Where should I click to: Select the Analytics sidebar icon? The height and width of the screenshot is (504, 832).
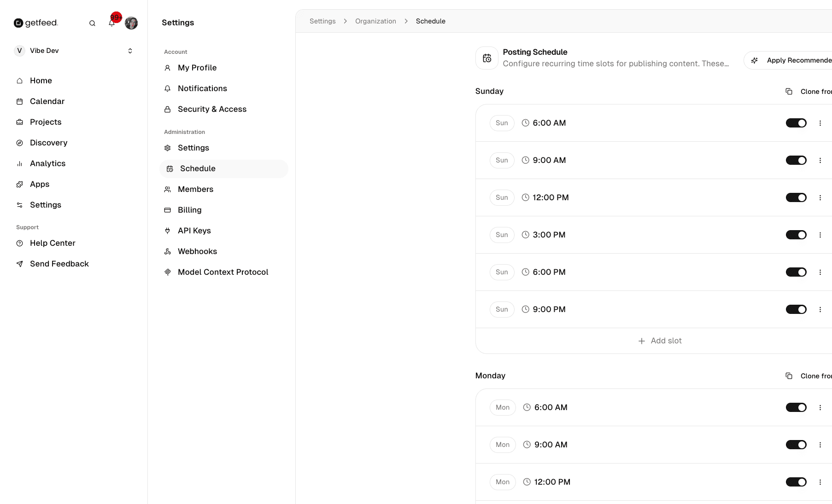[19, 163]
